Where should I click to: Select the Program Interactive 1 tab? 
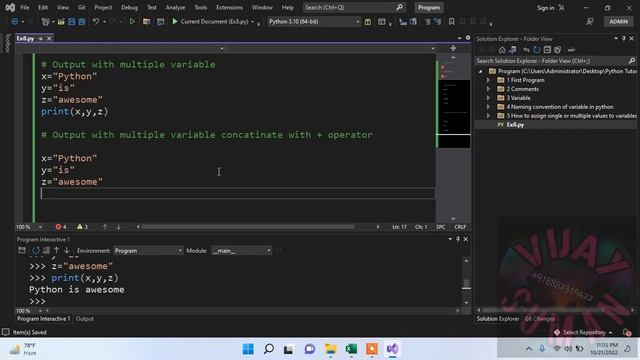point(43,319)
